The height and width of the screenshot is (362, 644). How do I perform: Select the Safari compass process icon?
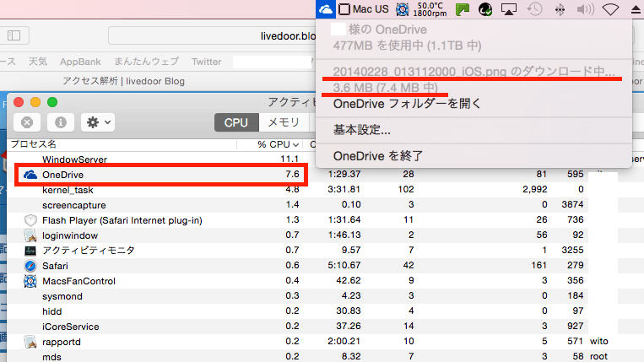[x=30, y=266]
